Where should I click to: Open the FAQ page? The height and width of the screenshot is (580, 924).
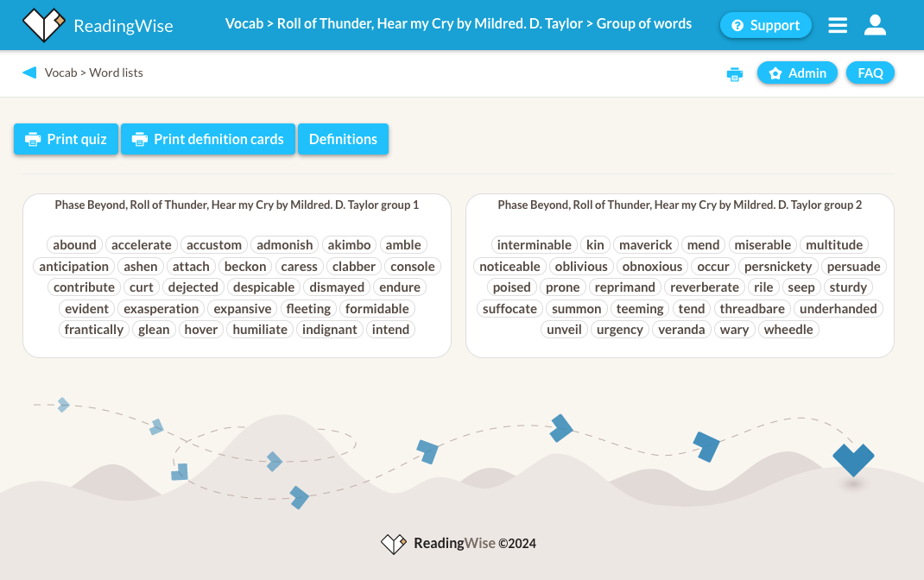point(870,73)
